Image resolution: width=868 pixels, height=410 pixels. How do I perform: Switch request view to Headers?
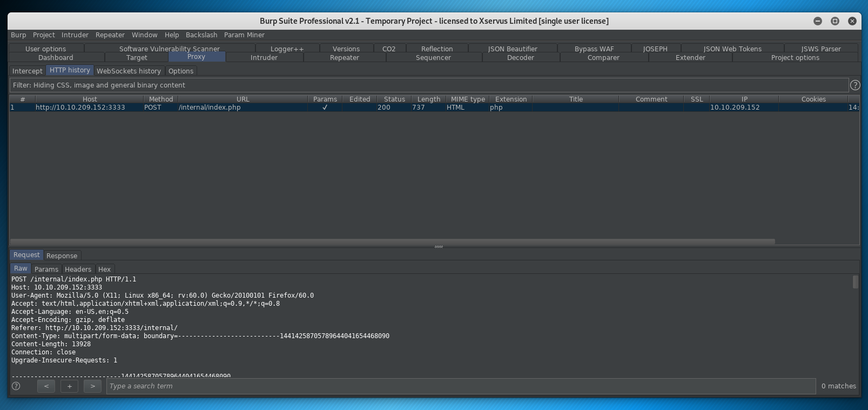click(x=78, y=269)
